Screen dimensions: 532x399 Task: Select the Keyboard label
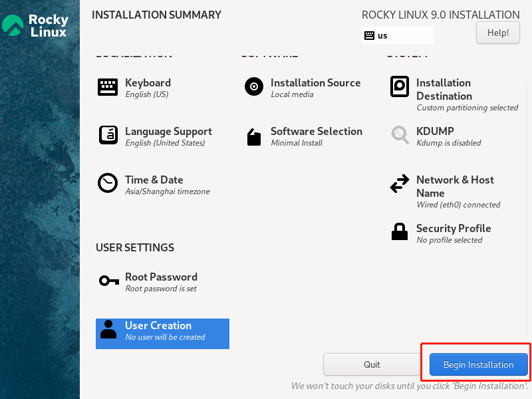pyautogui.click(x=148, y=82)
